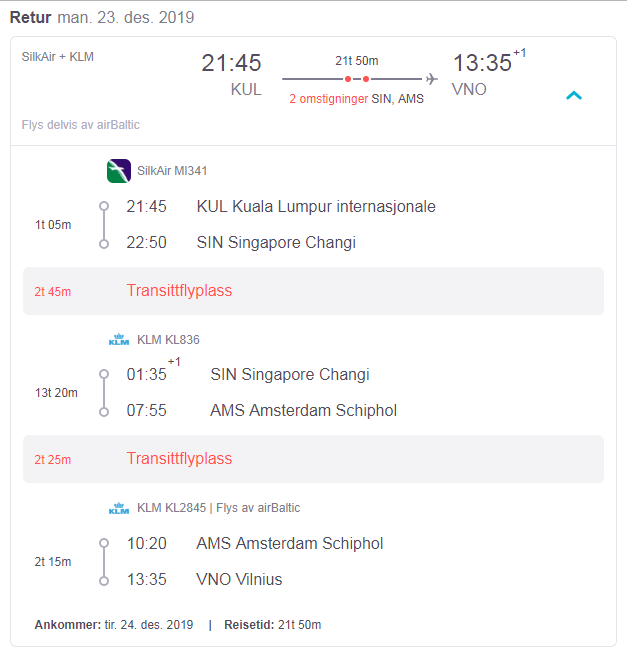This screenshot has height=651, width=627.
Task: Click the second red stopover dot
Action: pyautogui.click(x=366, y=79)
